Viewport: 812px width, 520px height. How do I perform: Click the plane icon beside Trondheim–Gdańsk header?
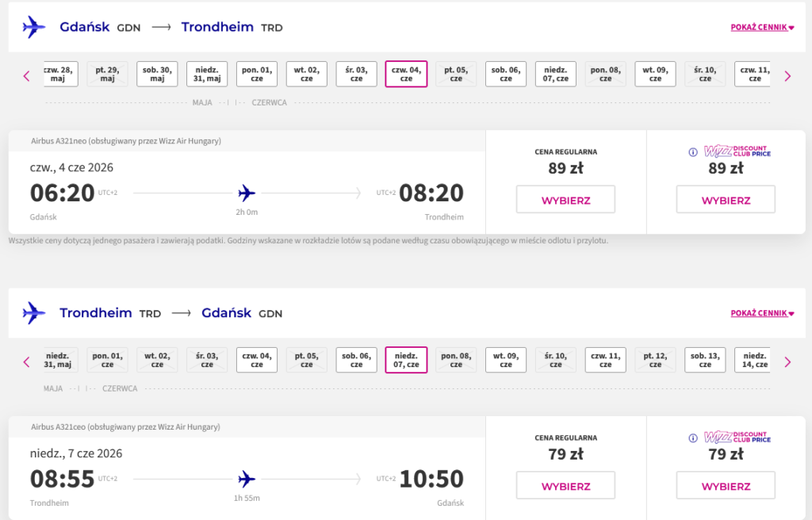click(x=34, y=313)
